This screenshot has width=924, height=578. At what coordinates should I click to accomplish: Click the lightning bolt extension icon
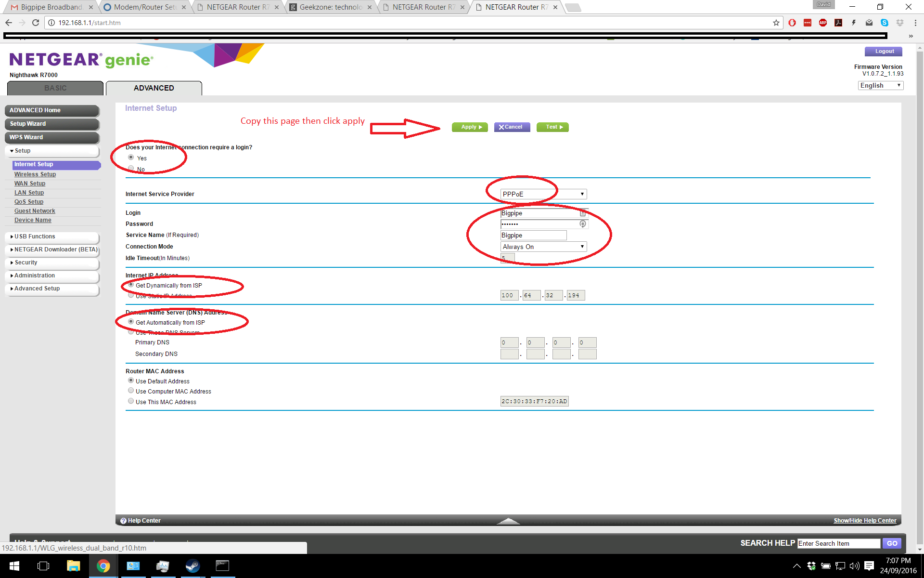(854, 23)
